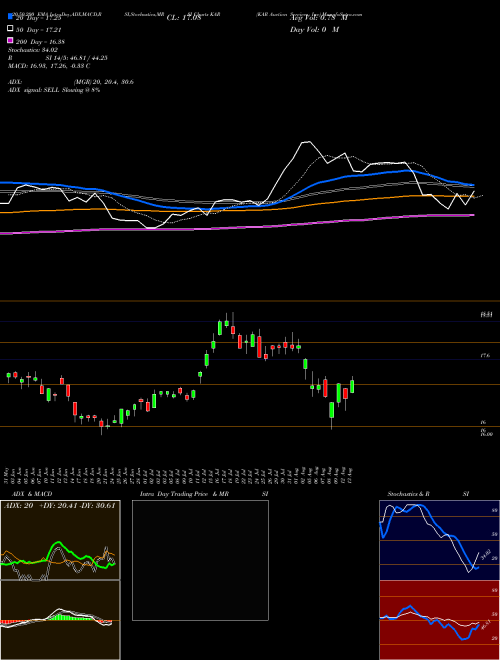Click the 'CL: 17.08' closing price text
The image size is (500, 660).
point(184,18)
